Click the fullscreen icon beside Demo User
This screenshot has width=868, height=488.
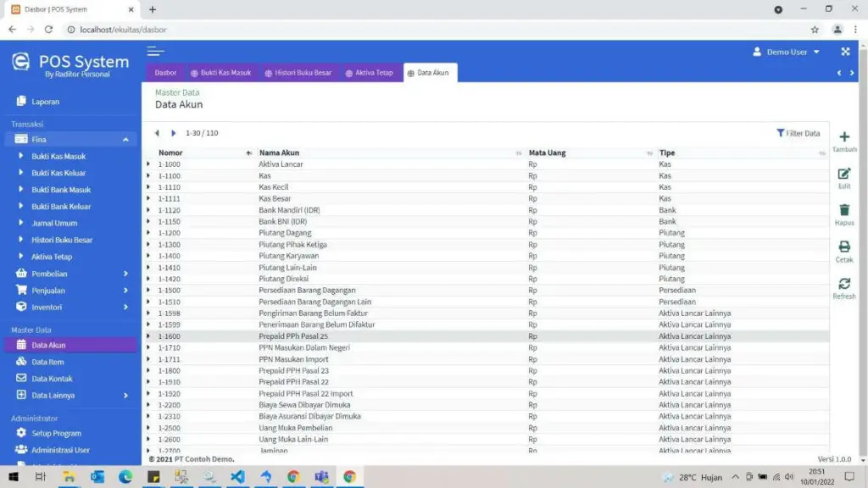(x=844, y=52)
